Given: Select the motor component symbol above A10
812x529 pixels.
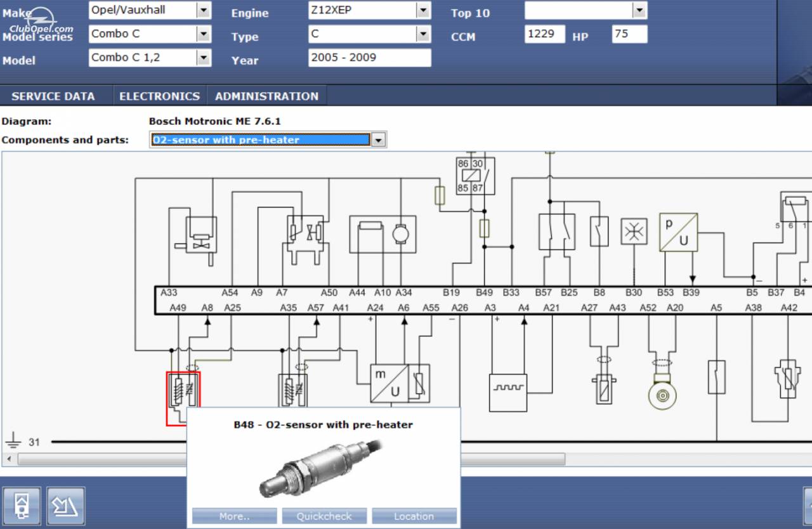Looking at the screenshot, I should tap(383, 234).
